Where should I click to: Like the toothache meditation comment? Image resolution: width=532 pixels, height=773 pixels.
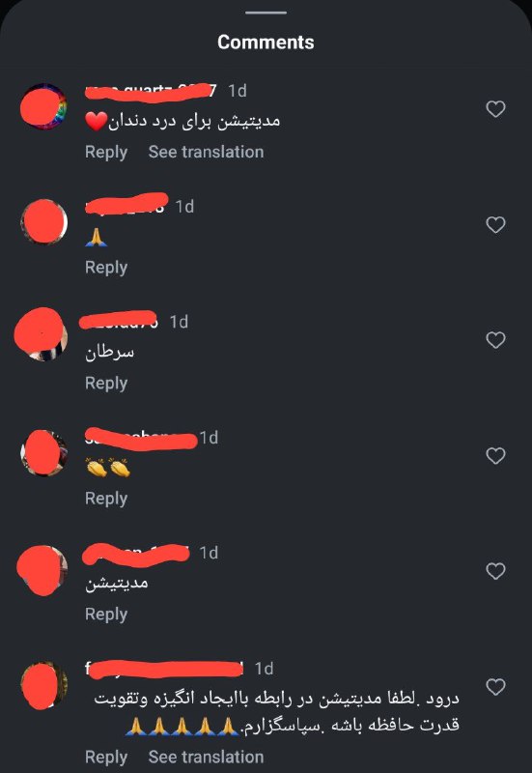pyautogui.click(x=495, y=109)
